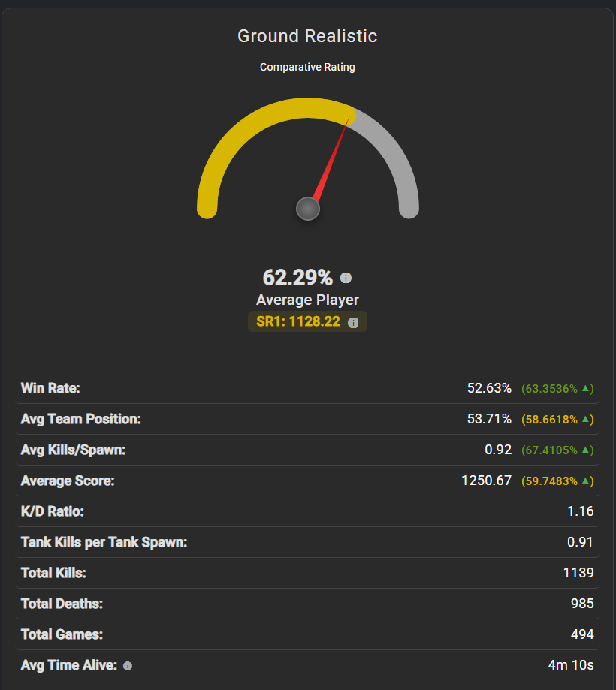Click the Comparative Rating label
The image size is (616, 690).
[307, 67]
